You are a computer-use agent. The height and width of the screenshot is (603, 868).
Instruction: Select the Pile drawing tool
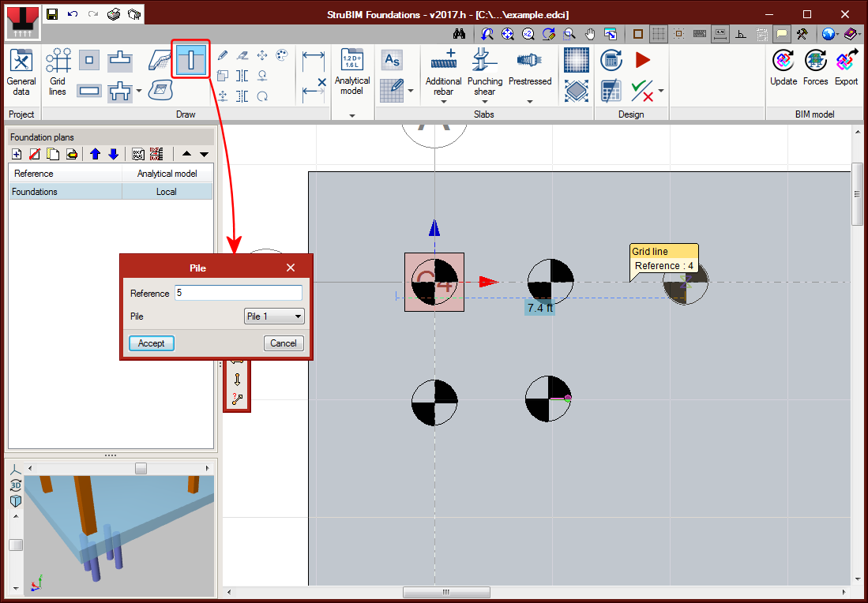(x=191, y=60)
